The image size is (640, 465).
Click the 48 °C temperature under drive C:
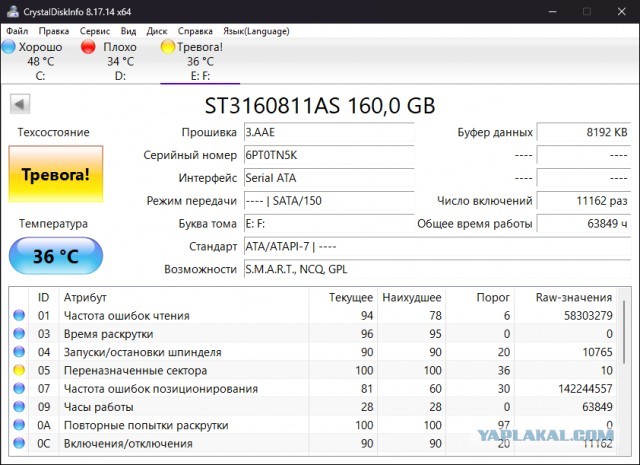(x=40, y=62)
